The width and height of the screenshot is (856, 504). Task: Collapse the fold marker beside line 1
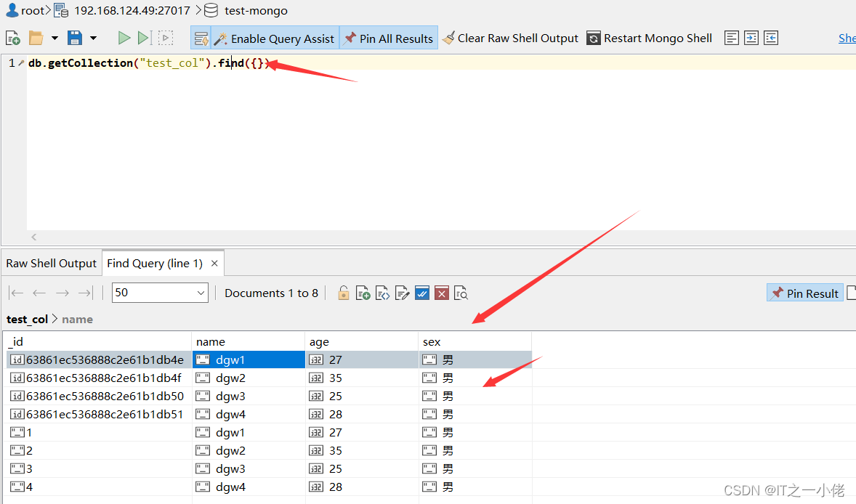click(x=21, y=63)
